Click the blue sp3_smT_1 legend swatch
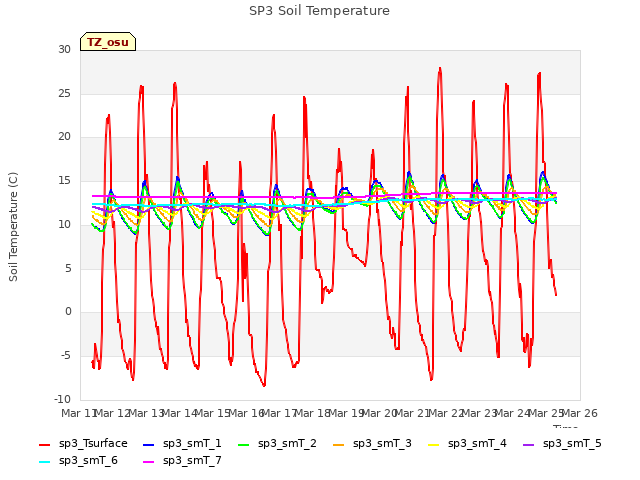640x480 pixels. [x=149, y=444]
